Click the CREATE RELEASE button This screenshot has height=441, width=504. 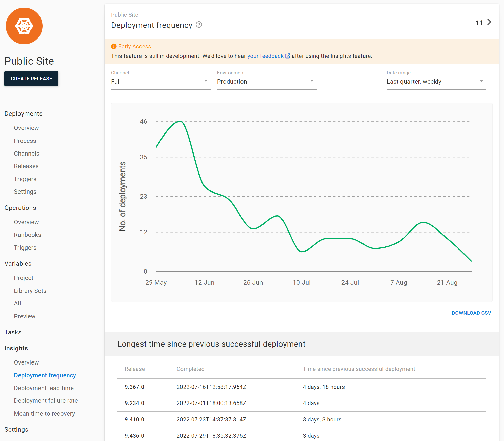click(x=31, y=79)
